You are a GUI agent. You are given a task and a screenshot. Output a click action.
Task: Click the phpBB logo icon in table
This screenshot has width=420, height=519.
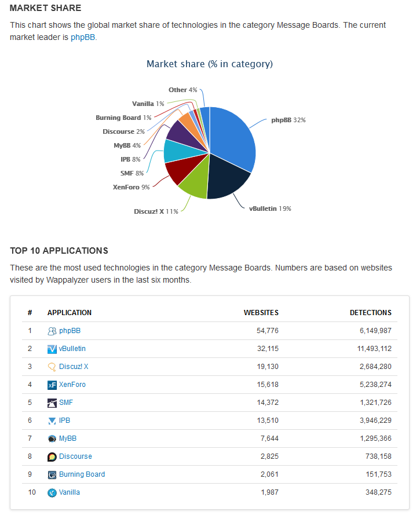[52, 331]
